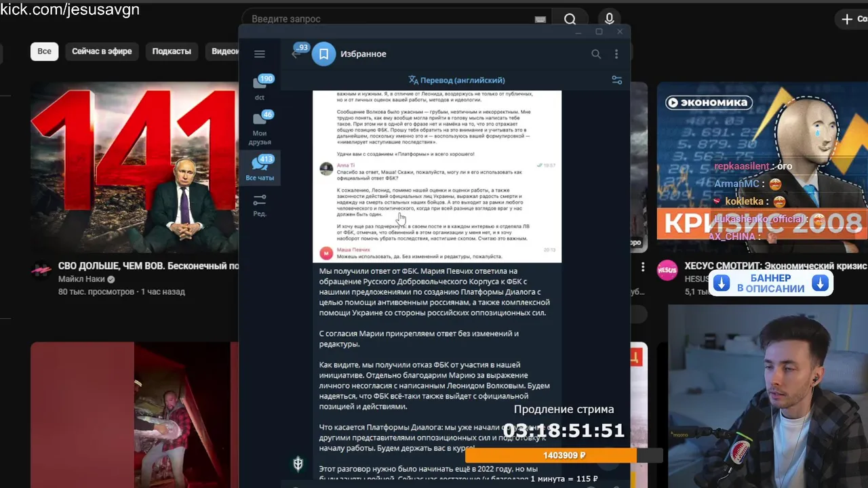Click paragraph starting Мы получили ответ от ФБК

[x=434, y=292]
